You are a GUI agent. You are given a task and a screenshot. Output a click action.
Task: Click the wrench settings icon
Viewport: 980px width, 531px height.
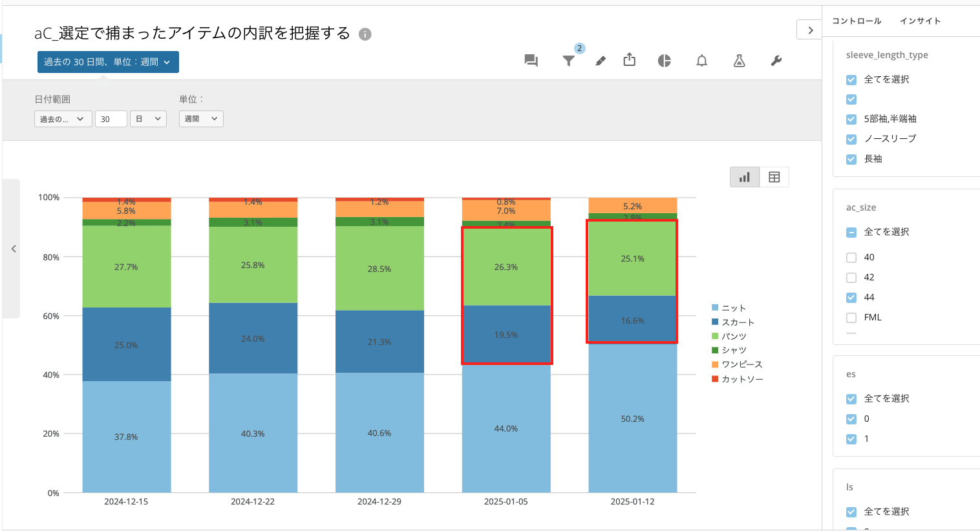coord(776,61)
